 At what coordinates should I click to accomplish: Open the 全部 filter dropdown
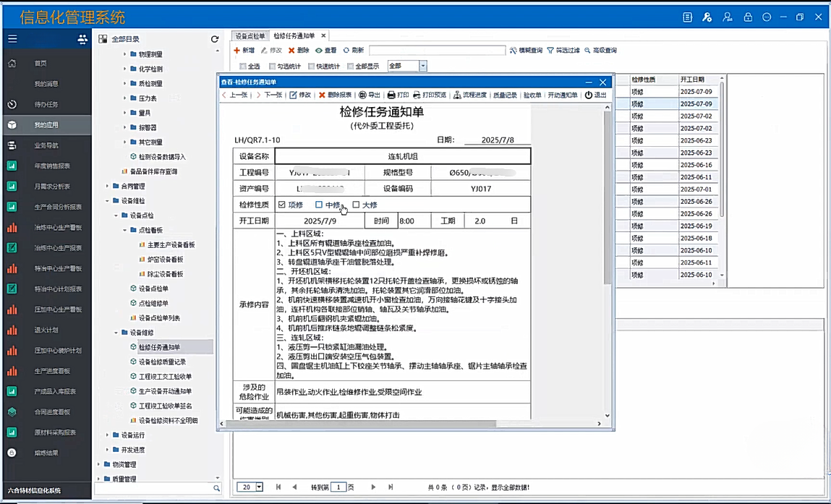(x=423, y=67)
